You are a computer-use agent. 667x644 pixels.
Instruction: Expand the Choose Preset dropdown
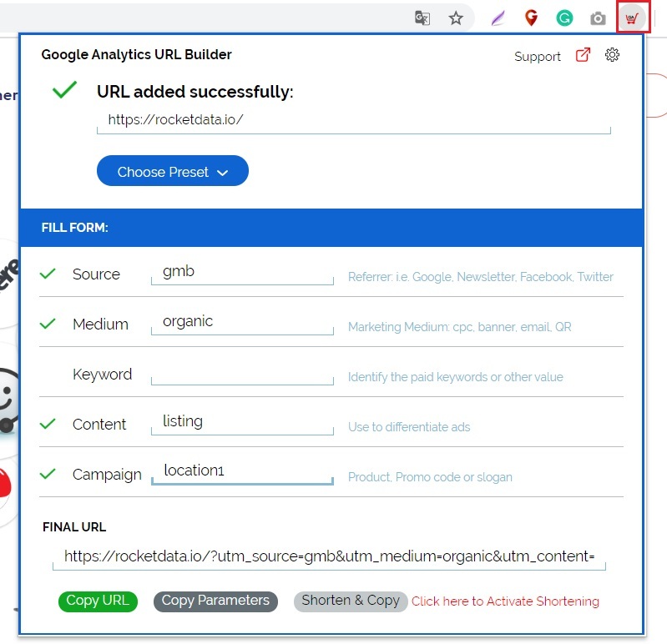click(x=173, y=170)
